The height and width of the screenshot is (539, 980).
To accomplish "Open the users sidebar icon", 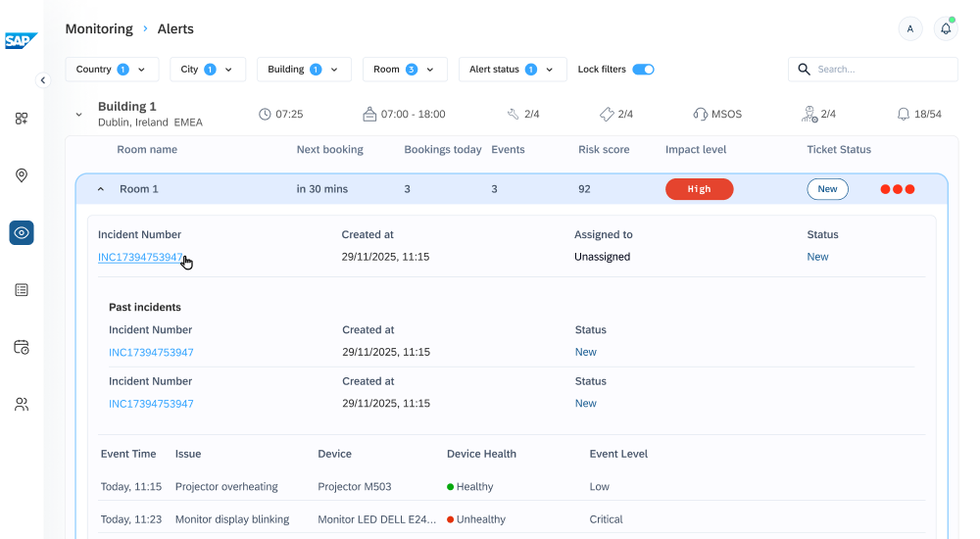I will point(22,405).
